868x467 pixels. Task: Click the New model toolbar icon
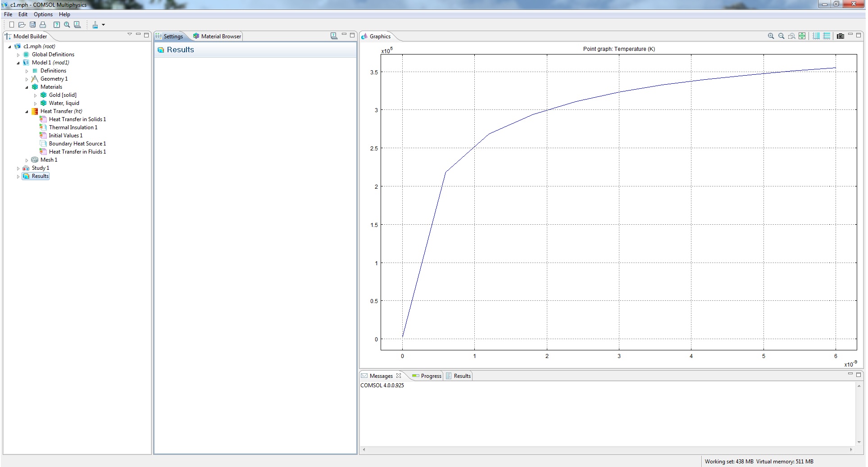(12, 25)
